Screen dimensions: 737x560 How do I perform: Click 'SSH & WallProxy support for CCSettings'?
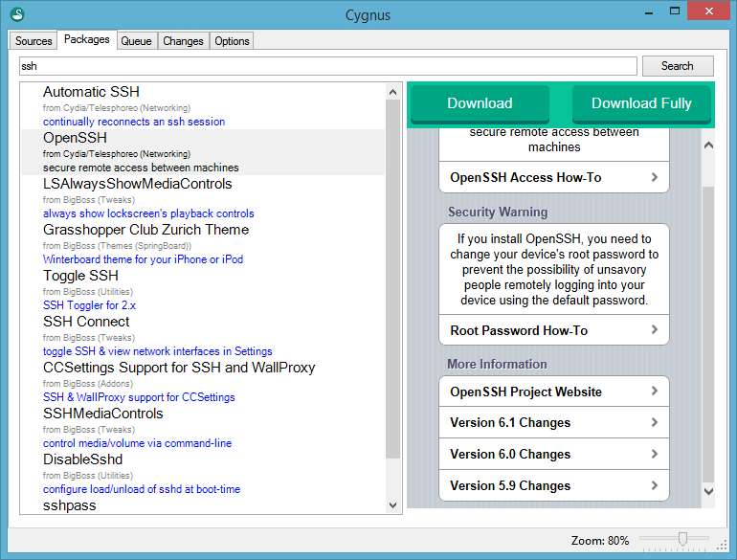click(139, 397)
